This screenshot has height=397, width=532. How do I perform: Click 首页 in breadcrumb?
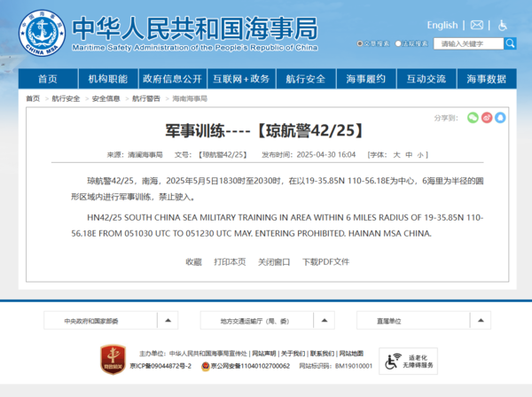(33, 98)
